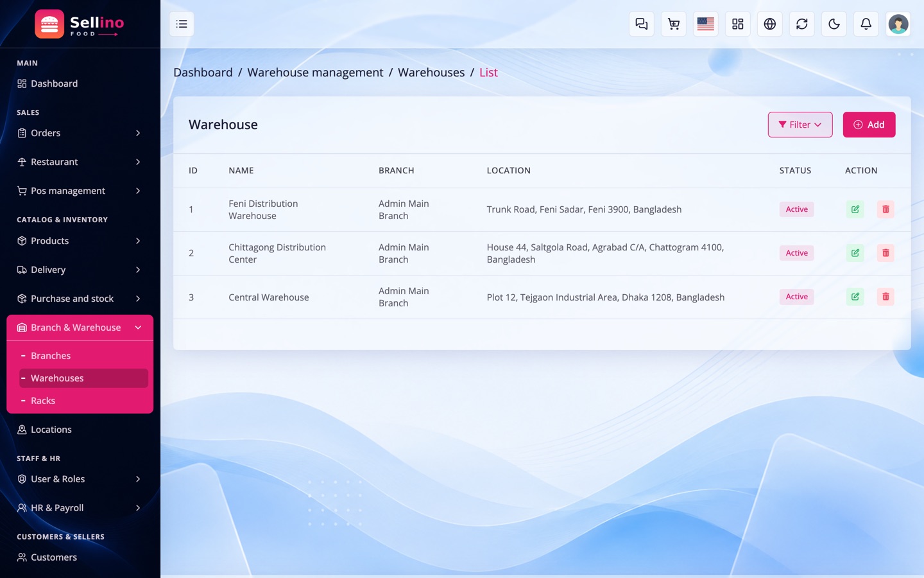The image size is (924, 578).
Task: Open the shopping cart icon
Action: (x=674, y=24)
